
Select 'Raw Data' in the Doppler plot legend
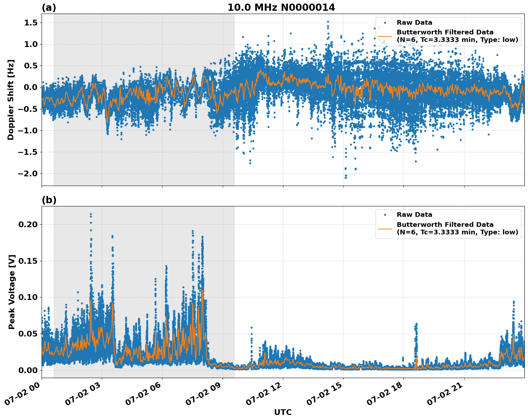pyautogui.click(x=414, y=23)
